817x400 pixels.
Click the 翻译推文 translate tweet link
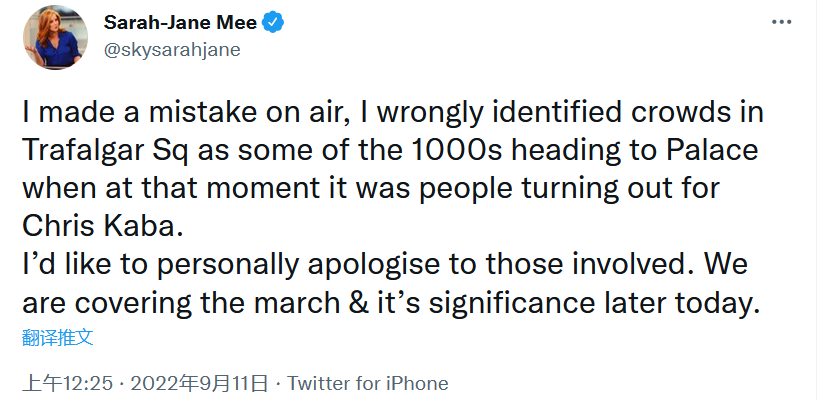click(58, 337)
